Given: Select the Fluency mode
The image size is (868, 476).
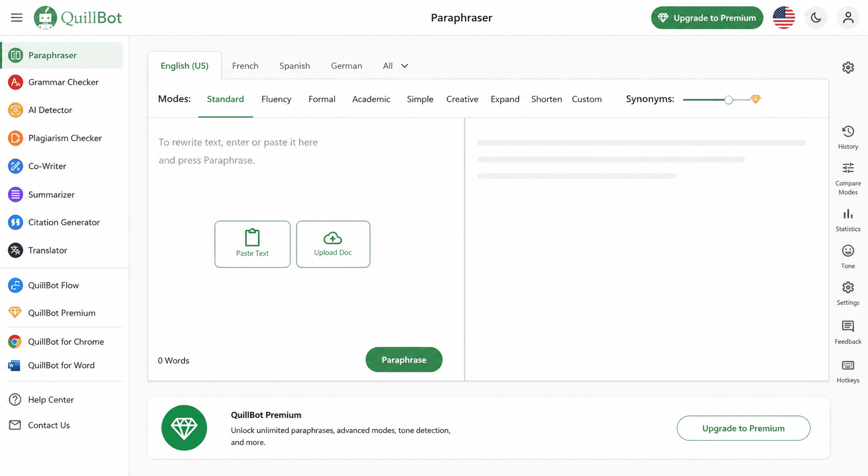Looking at the screenshot, I should point(276,99).
